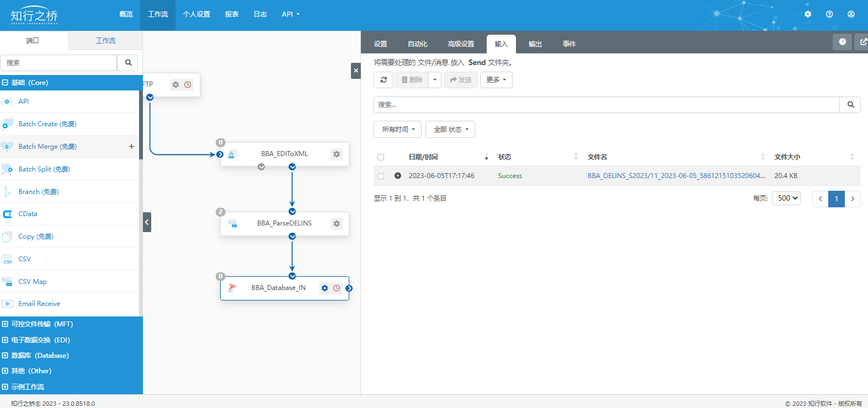Viewport: 868px width, 408px height.
Task: Tick the select-all checkbox in table header
Action: pyautogui.click(x=381, y=157)
